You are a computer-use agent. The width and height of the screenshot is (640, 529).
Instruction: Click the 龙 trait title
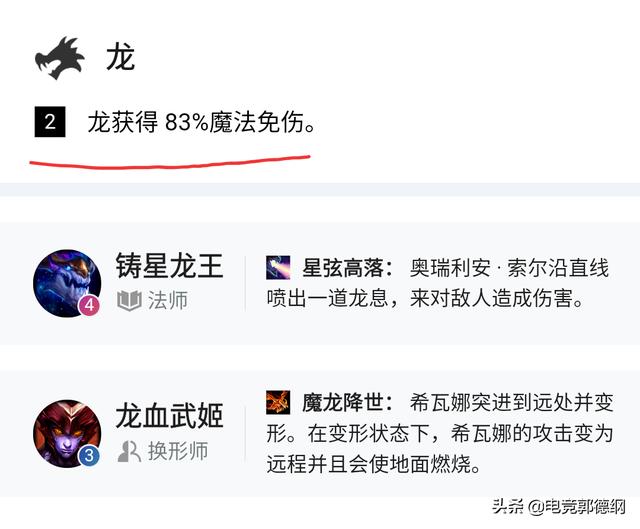click(120, 57)
